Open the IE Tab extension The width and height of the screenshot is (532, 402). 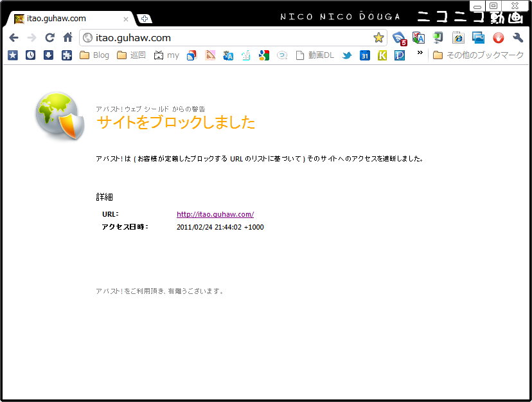pyautogui.click(x=458, y=38)
